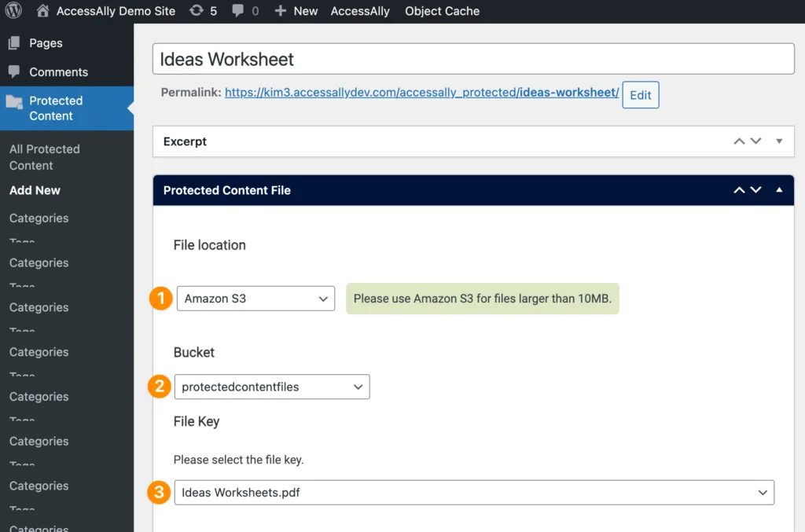
Task: Select Protected Content in the sidebar
Action: (67, 108)
